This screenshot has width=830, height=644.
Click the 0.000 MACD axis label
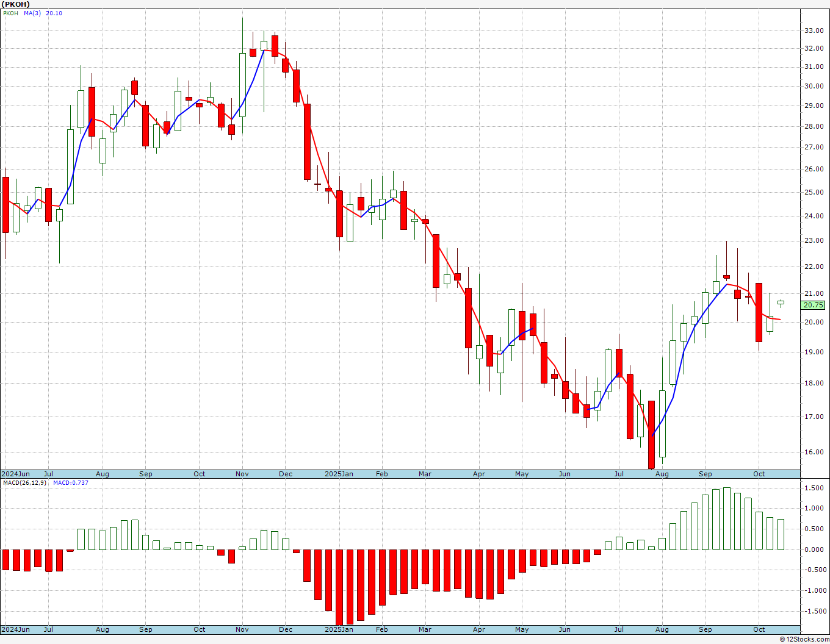(814, 549)
